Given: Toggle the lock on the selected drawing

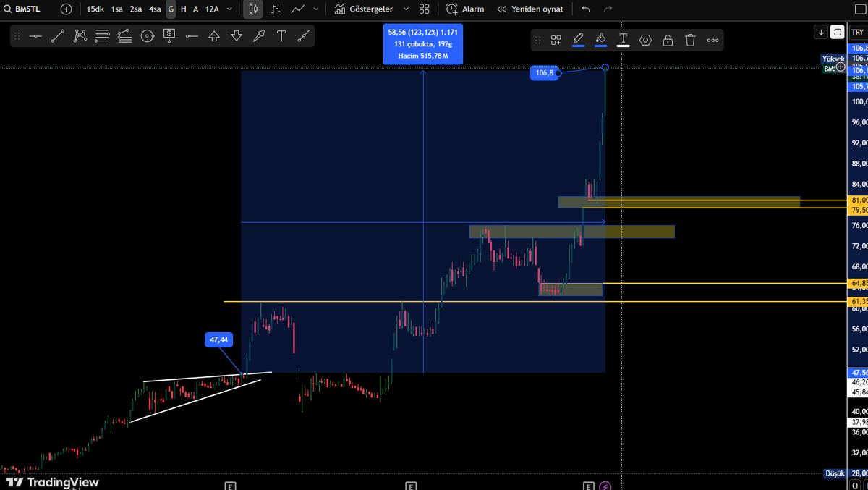Looking at the screenshot, I should tap(668, 41).
